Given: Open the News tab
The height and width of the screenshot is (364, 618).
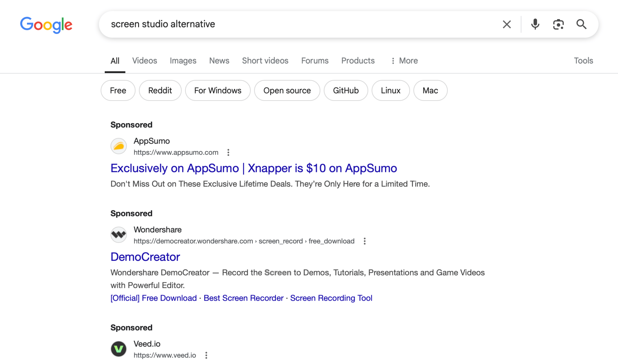Looking at the screenshot, I should [219, 61].
